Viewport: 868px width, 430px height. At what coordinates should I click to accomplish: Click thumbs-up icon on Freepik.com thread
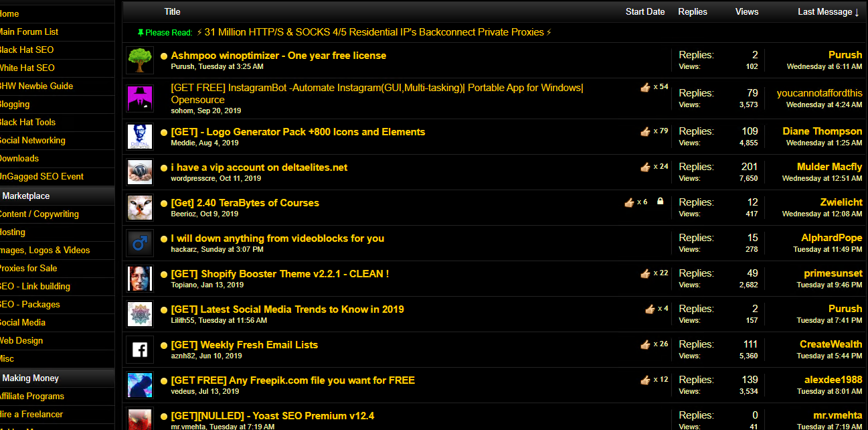(x=645, y=380)
